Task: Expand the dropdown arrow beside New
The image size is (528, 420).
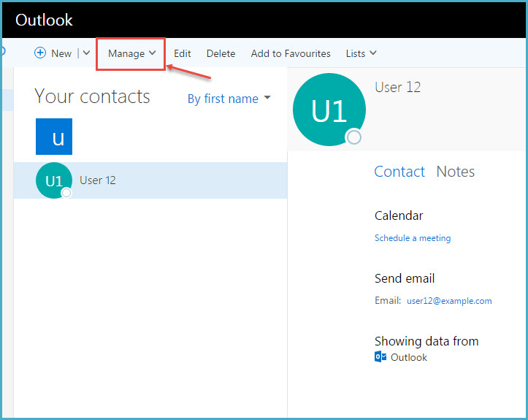Action: click(87, 53)
